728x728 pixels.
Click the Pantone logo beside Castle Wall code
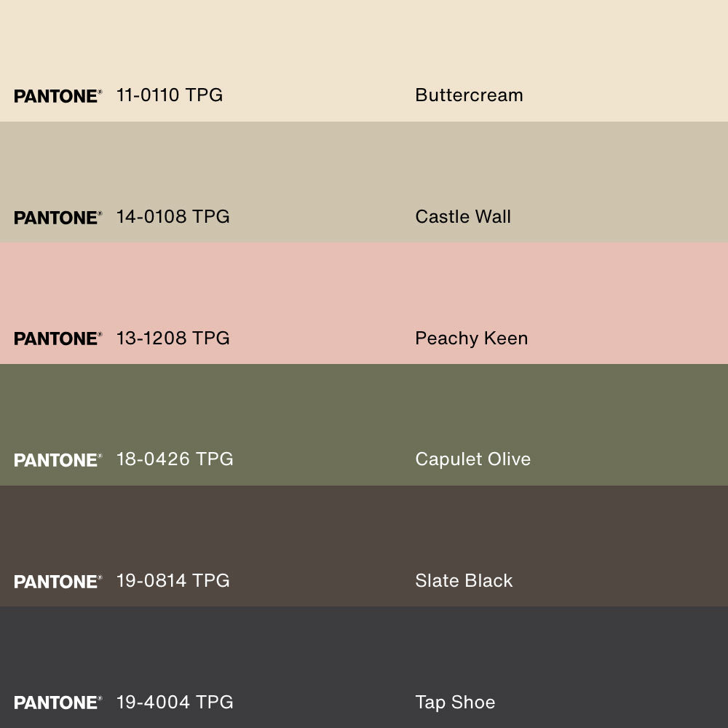(58, 218)
